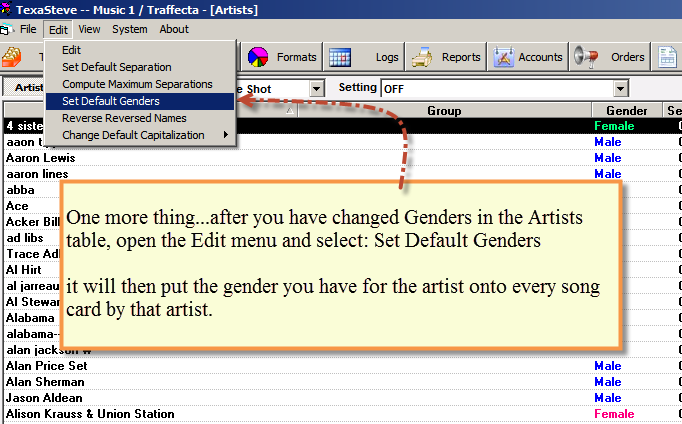The height and width of the screenshot is (424, 682).
Task: Select Set Default Separation menu entry
Action: click(x=140, y=67)
